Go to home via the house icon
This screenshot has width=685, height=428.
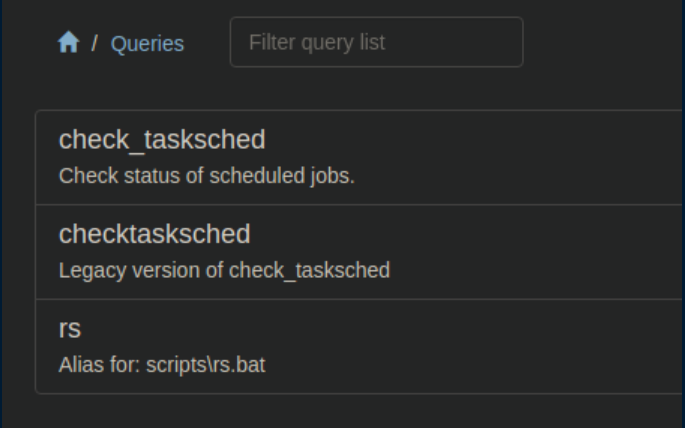(68, 43)
